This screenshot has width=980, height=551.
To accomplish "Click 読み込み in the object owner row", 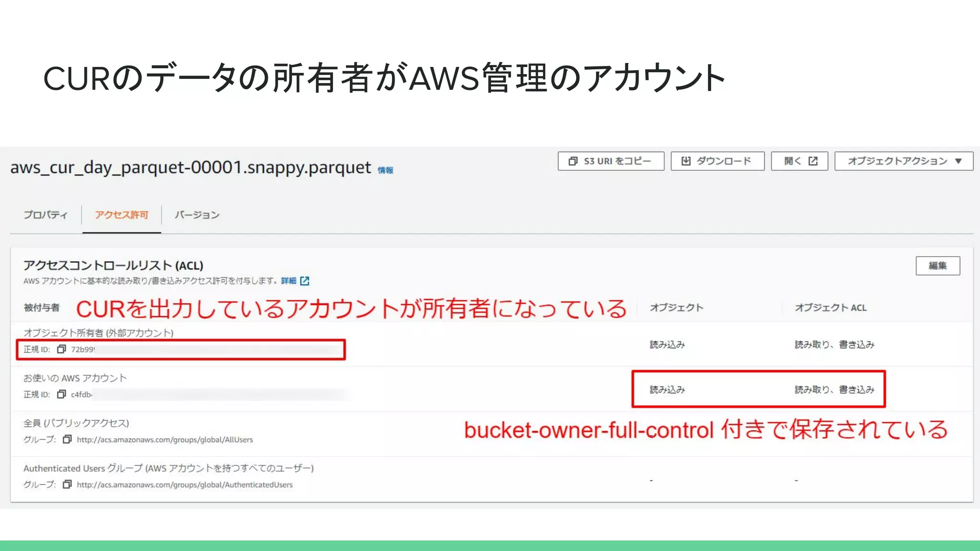I will (x=667, y=344).
